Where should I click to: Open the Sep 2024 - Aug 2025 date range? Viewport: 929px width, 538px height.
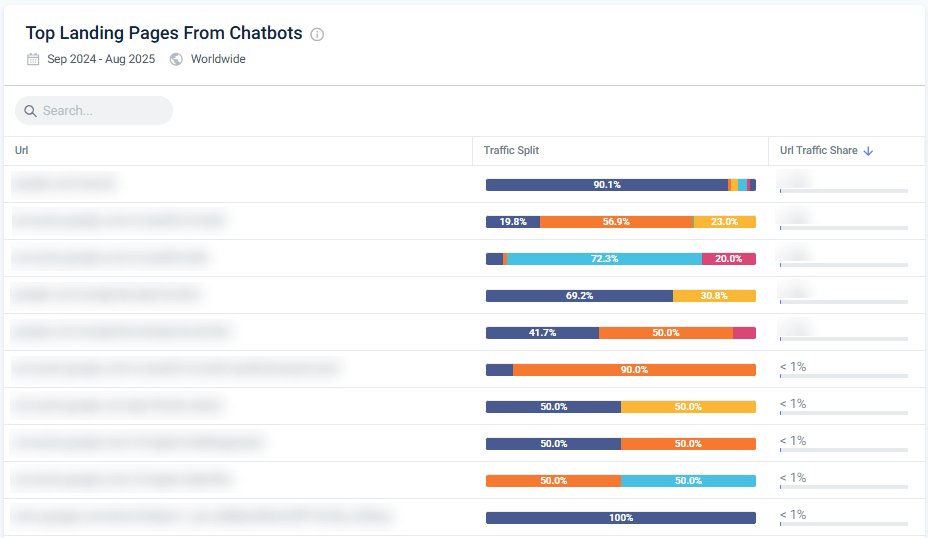point(101,59)
